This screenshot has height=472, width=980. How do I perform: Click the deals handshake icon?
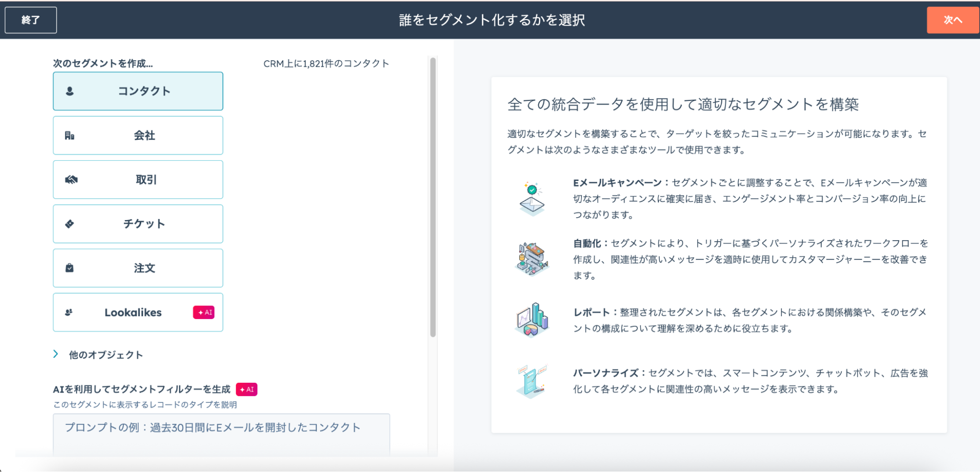[x=71, y=180]
